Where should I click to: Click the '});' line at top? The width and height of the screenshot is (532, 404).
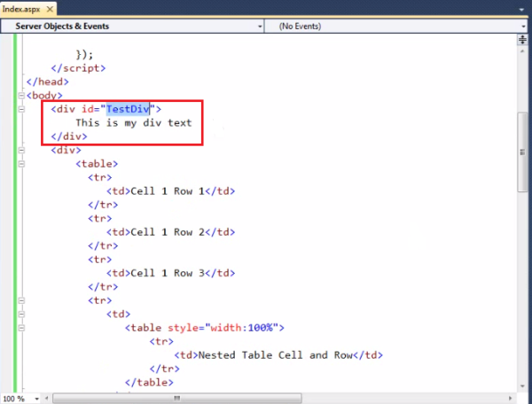tap(84, 55)
